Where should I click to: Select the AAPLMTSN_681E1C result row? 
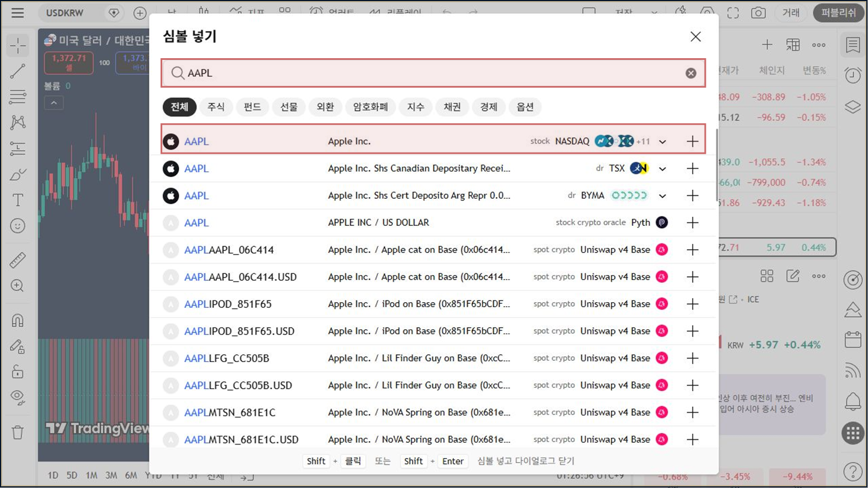tap(433, 412)
